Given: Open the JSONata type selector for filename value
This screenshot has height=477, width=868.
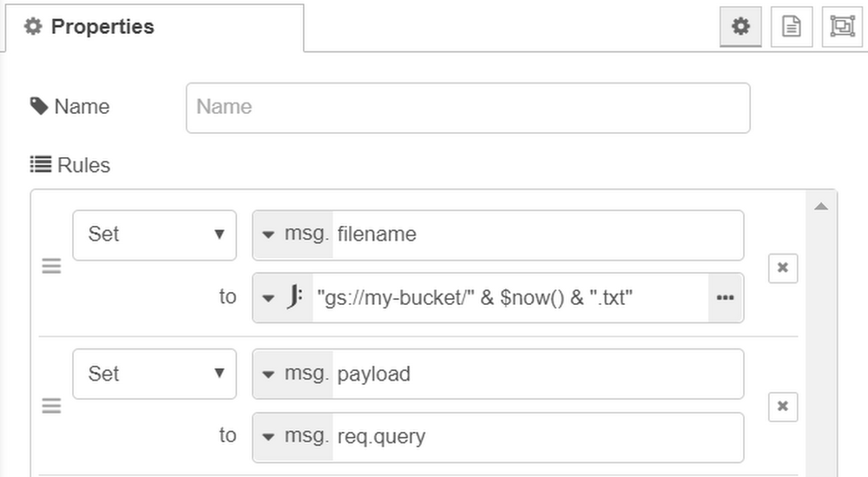Looking at the screenshot, I should (x=283, y=298).
